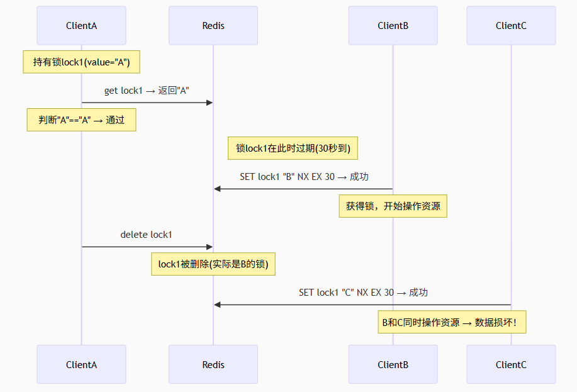Click the arrow line from ClientC to Redis
The width and height of the screenshot is (577, 392).
pyautogui.click(x=363, y=305)
